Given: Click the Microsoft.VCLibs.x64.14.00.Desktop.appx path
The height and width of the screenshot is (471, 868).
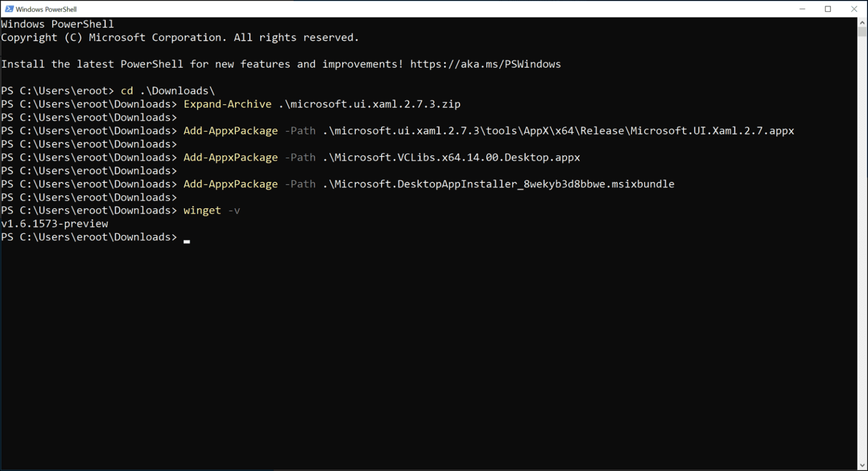Looking at the screenshot, I should 452,158.
